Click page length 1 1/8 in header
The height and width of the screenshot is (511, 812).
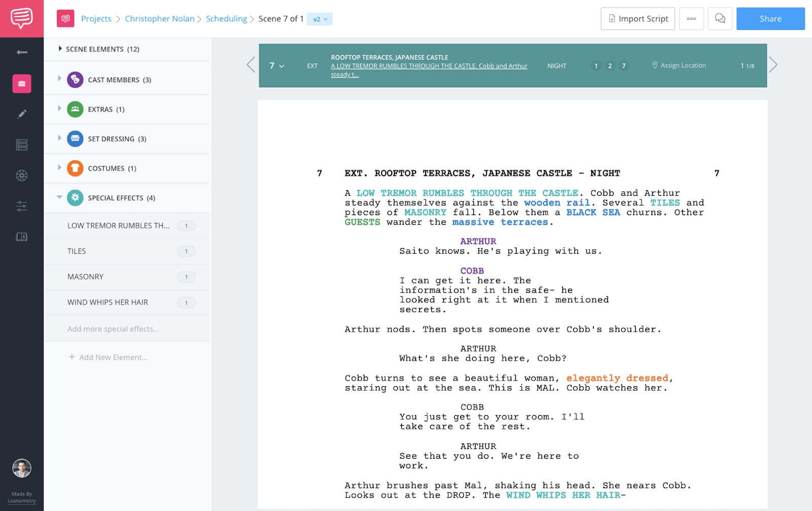tap(747, 66)
